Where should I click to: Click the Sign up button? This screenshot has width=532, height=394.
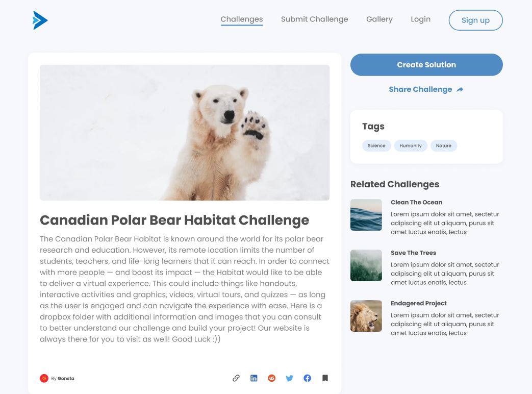[x=476, y=20]
